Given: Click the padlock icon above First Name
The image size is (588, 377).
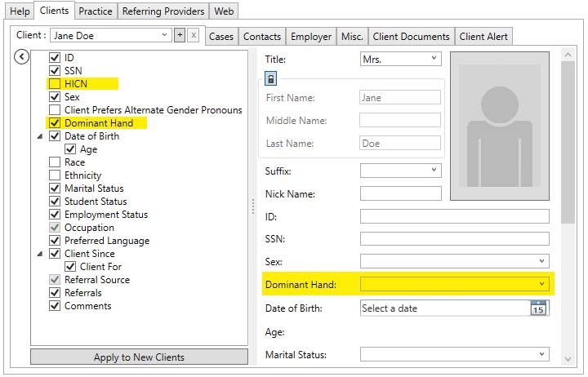Looking at the screenshot, I should [x=271, y=78].
